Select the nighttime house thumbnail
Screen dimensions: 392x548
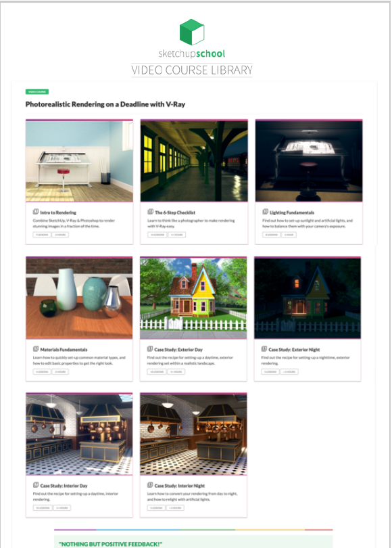coord(308,298)
